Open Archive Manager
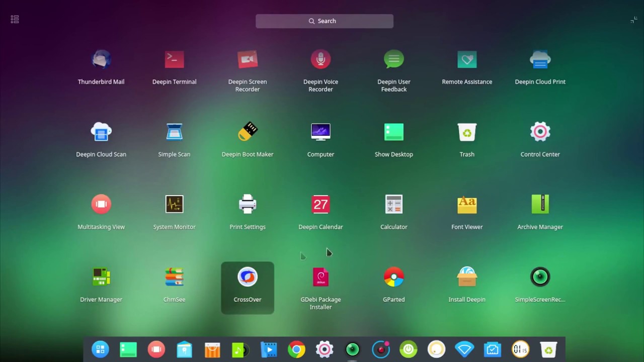 pos(540,204)
